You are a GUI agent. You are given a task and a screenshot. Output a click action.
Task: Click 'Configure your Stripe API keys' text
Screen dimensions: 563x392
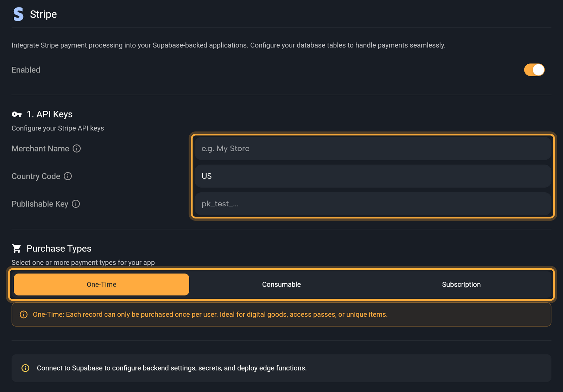tap(58, 128)
